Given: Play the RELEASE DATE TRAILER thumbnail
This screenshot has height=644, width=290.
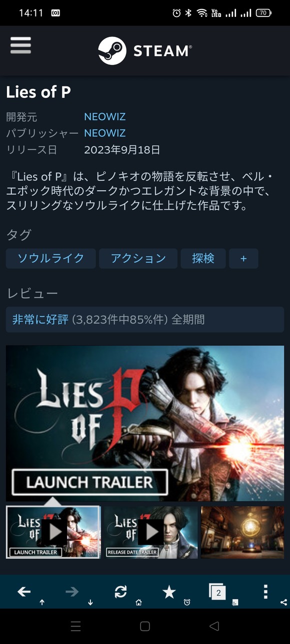Looking at the screenshot, I should tap(150, 532).
